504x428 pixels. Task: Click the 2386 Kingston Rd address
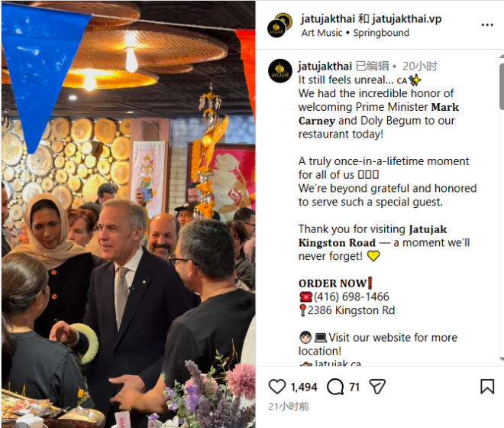click(x=351, y=310)
